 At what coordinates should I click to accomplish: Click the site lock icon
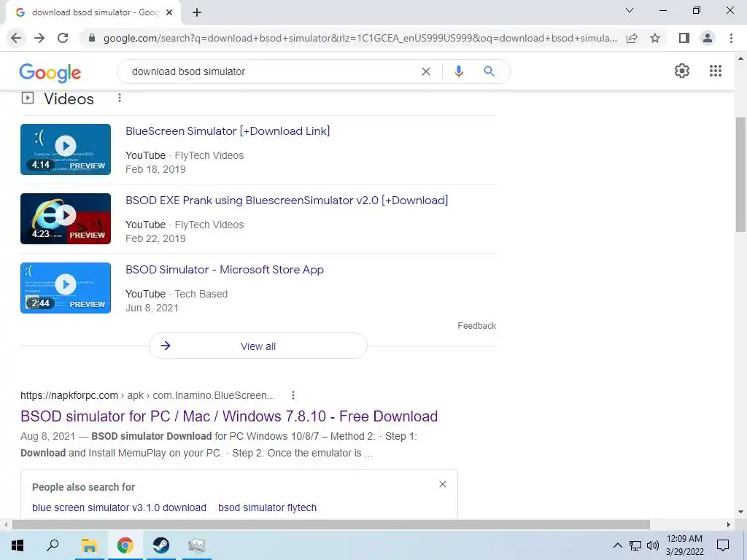pyautogui.click(x=92, y=38)
